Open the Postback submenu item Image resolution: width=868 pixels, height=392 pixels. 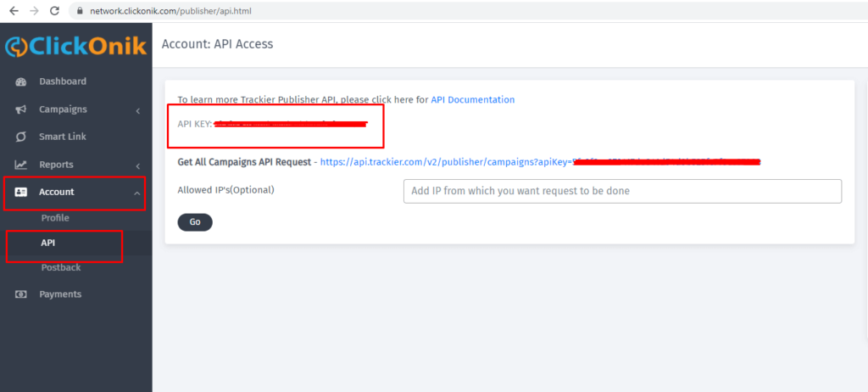pyautogui.click(x=60, y=267)
